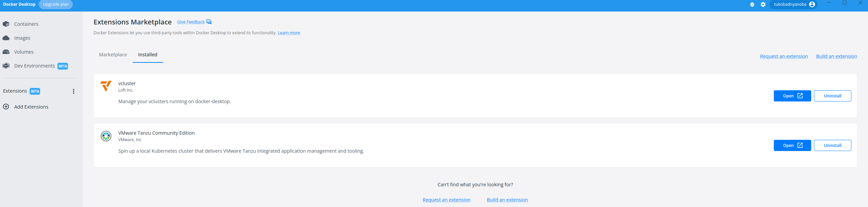
Task: Open the Containers section icon
Action: pos(6,24)
